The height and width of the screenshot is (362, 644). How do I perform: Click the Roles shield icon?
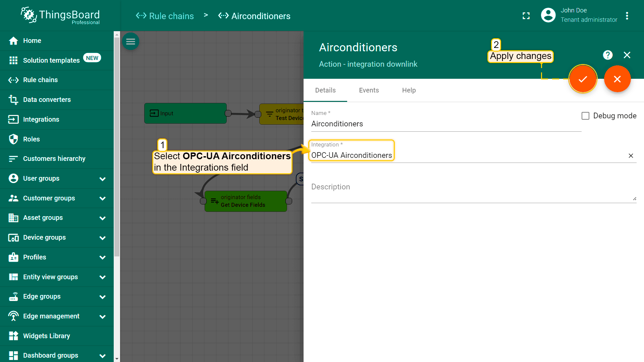(13, 139)
